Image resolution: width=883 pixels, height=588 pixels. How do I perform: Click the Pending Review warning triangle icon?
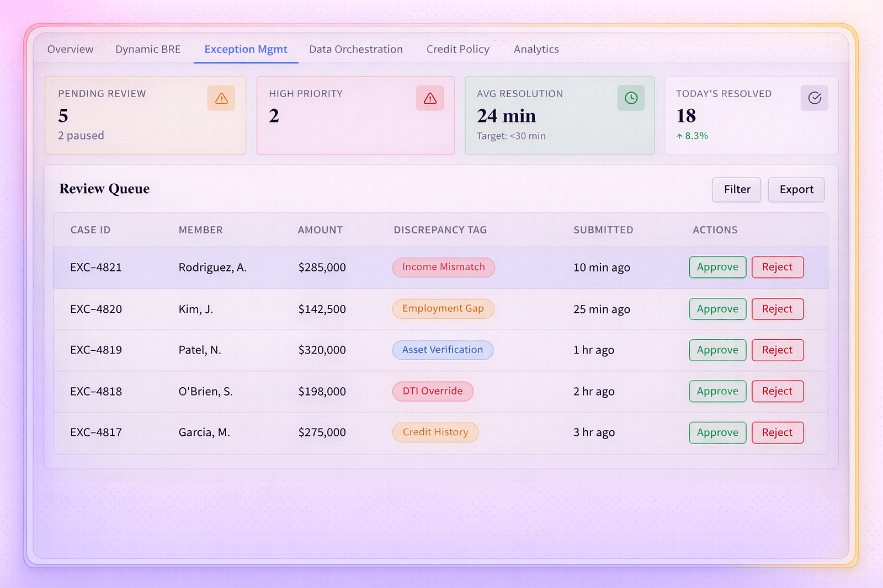coord(221,98)
